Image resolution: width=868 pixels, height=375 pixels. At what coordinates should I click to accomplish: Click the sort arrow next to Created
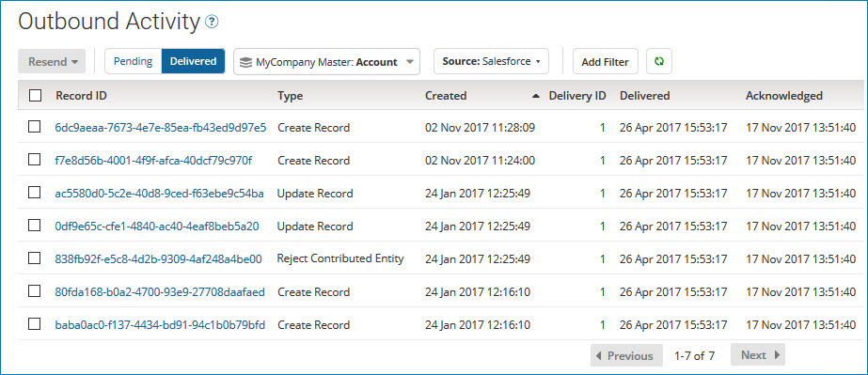(535, 96)
